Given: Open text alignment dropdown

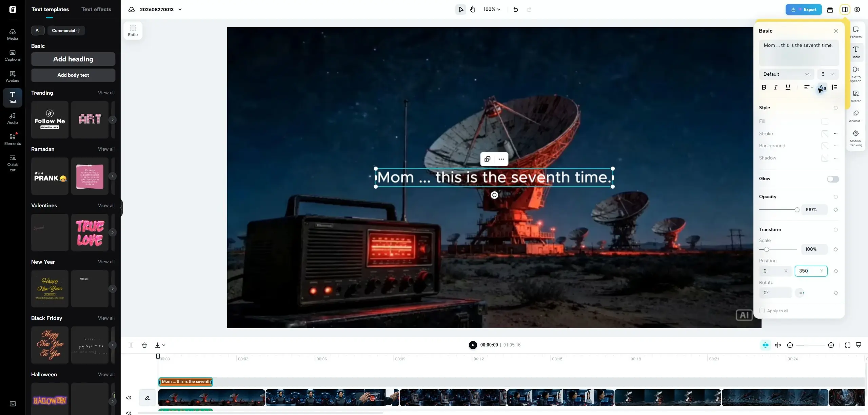Looking at the screenshot, I should [x=808, y=88].
